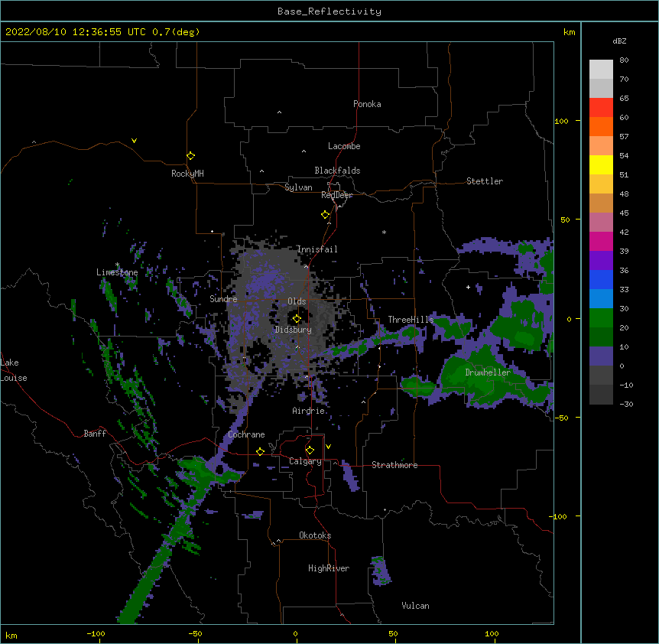Click the yellow 54 dBZ legend swatch
This screenshot has height=644, width=659.
(x=601, y=164)
